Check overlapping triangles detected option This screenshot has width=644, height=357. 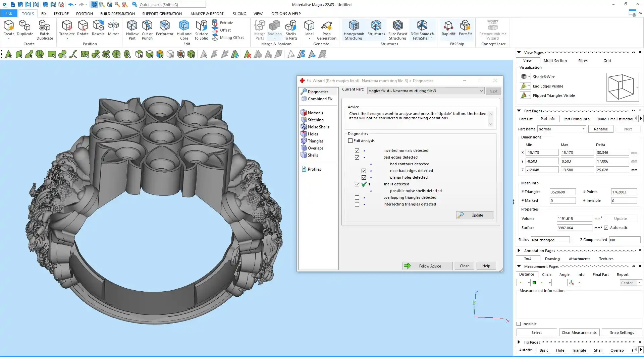coord(357,198)
